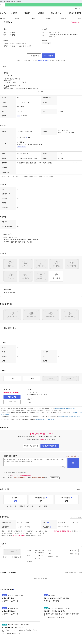Image resolution: width=82 pixels, height=644 pixels.
Task: Click the info icon next to 고용24 입사지원
Action: 71,498
